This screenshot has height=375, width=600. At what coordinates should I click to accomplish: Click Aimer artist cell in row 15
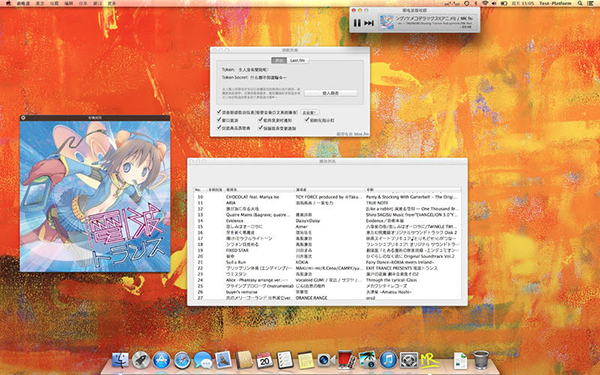click(x=301, y=227)
